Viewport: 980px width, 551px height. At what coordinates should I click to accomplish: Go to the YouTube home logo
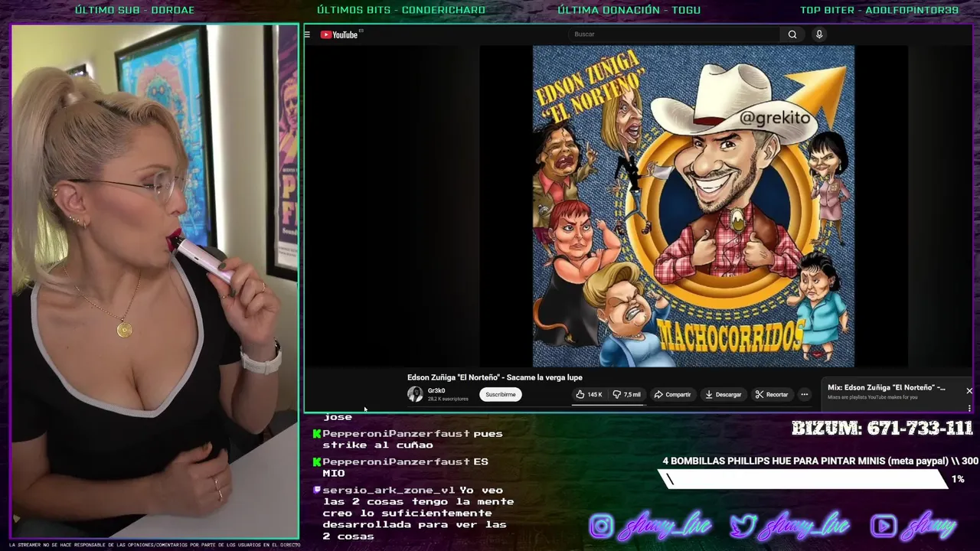pos(339,34)
